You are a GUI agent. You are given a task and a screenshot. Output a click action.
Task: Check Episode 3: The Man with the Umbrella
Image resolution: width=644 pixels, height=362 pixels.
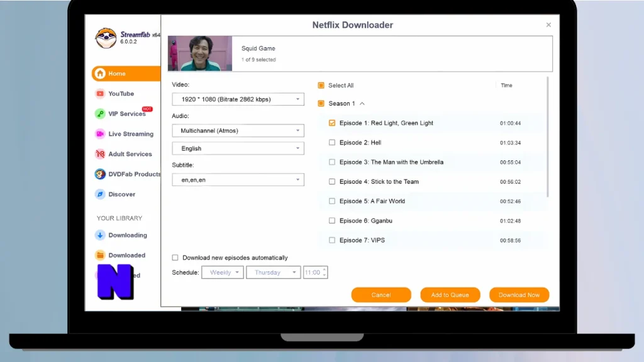pos(332,162)
